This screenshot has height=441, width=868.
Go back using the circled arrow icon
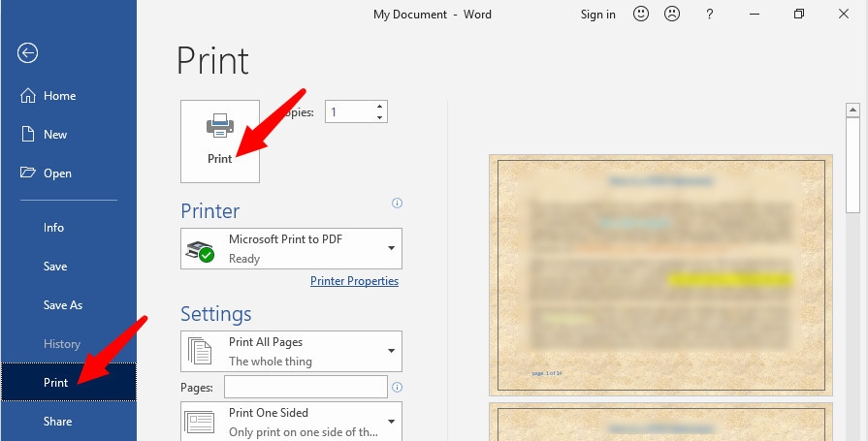tap(27, 53)
